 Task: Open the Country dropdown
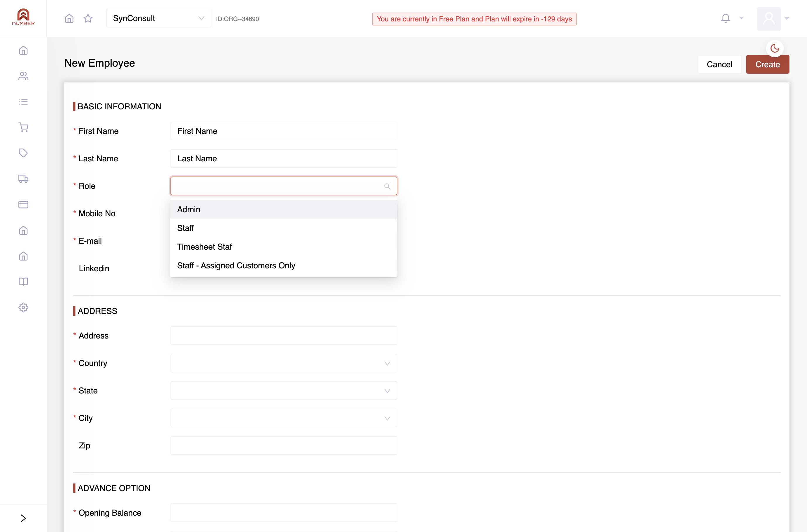pyautogui.click(x=284, y=363)
